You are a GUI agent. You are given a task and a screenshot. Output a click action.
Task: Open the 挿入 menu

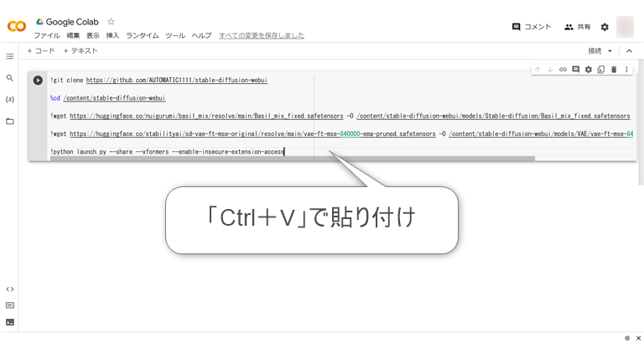tap(112, 36)
